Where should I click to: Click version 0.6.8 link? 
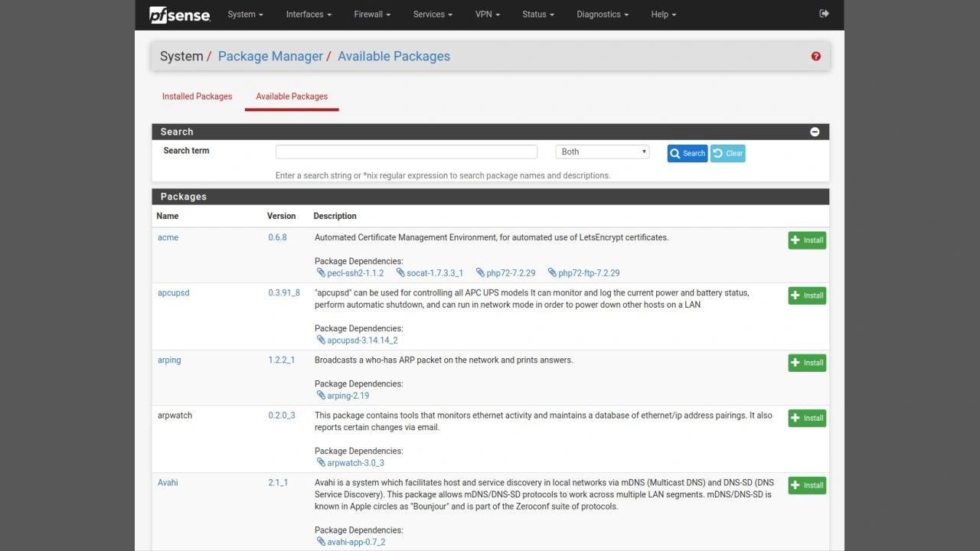(277, 237)
